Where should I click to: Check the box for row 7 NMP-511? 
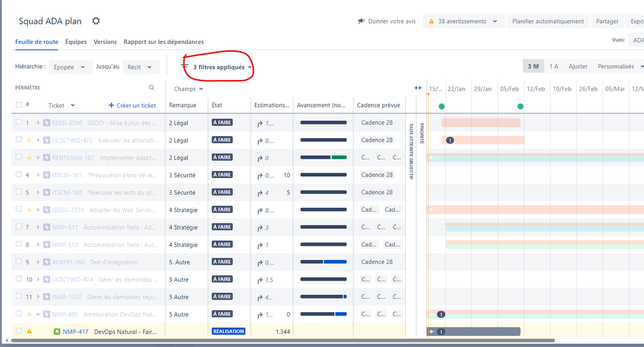pos(19,226)
